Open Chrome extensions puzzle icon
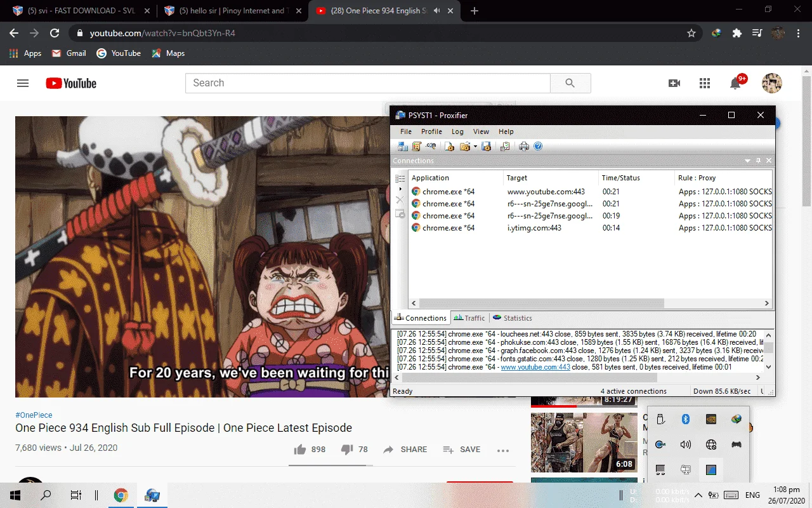Screen dimensions: 812x508 point(737,33)
